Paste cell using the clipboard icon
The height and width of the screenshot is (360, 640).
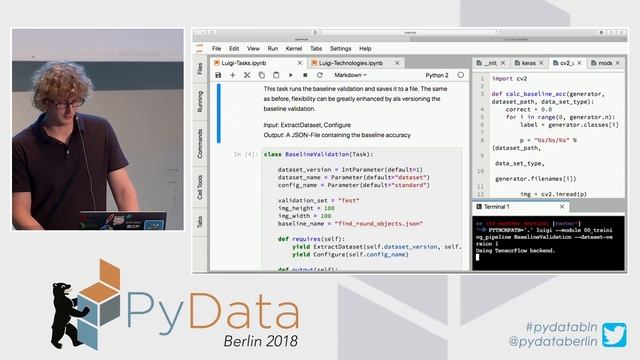(x=276, y=75)
